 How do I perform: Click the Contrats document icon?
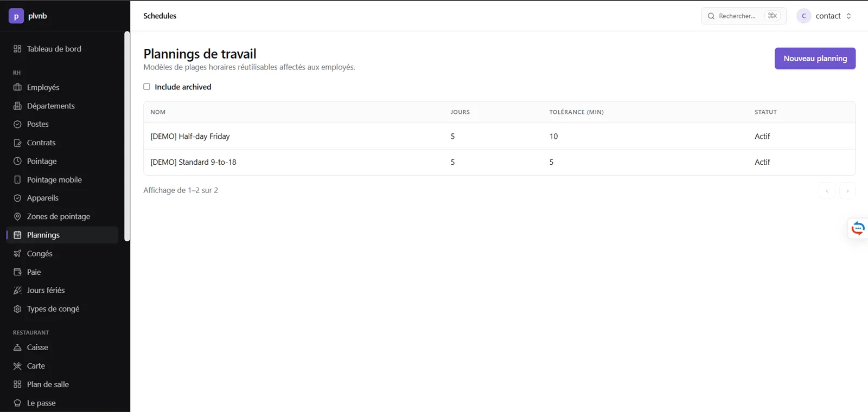17,143
